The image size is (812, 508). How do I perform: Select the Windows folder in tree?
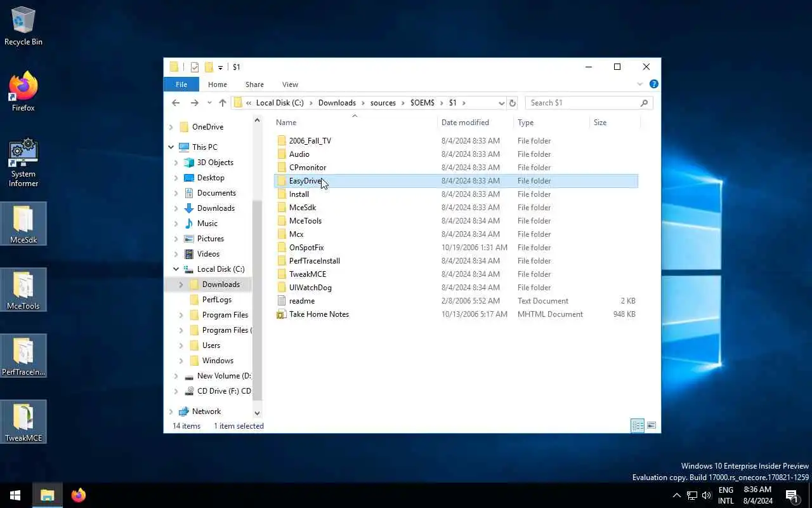(x=218, y=361)
